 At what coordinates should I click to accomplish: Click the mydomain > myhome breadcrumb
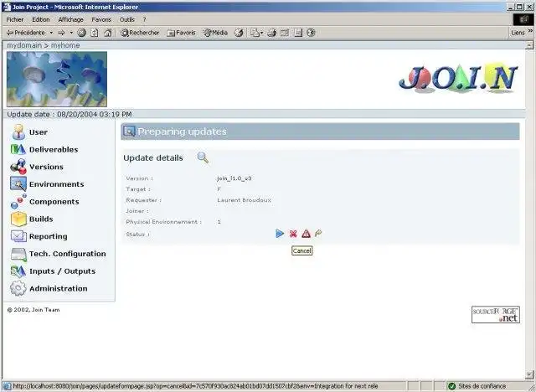click(43, 45)
